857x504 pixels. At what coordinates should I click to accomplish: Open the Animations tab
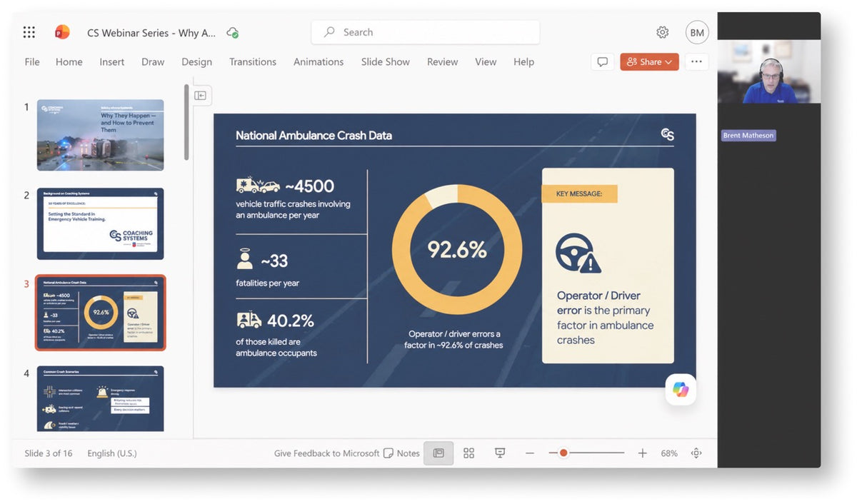(x=319, y=62)
